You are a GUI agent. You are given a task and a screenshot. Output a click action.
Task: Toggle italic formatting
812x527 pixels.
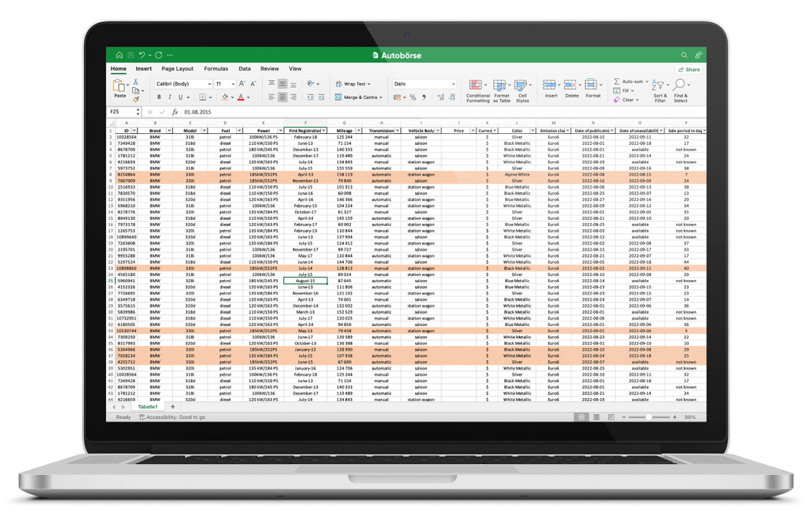pyautogui.click(x=169, y=98)
